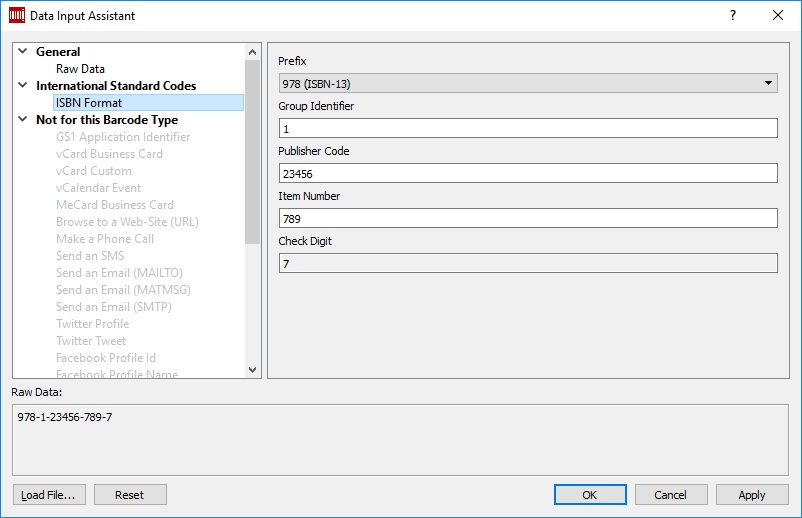
Task: Click Facebook Profile Id entry
Action: click(106, 358)
